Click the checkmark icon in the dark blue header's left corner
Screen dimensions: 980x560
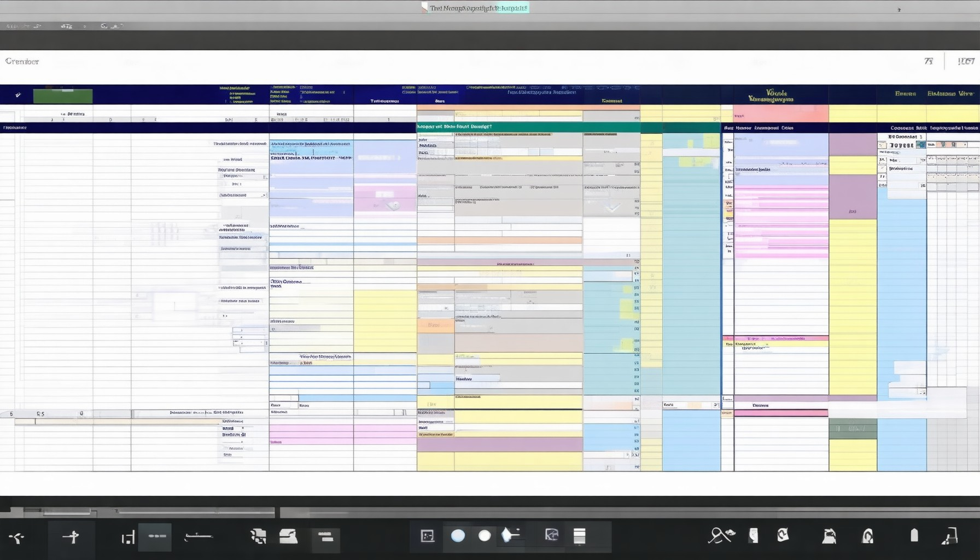tap(18, 95)
